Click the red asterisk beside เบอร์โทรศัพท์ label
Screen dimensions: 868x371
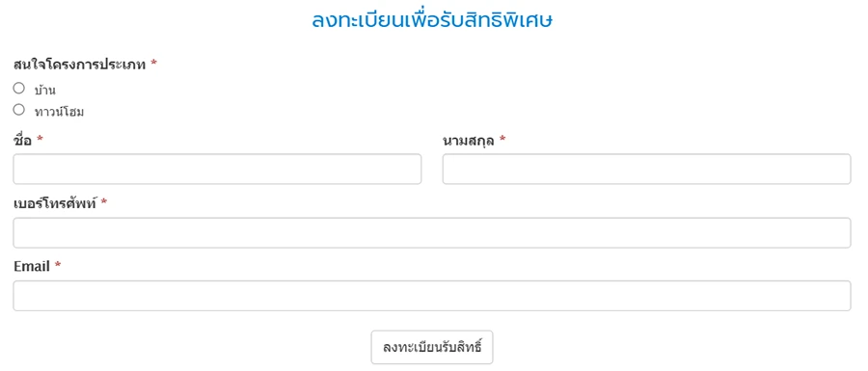pos(103,202)
